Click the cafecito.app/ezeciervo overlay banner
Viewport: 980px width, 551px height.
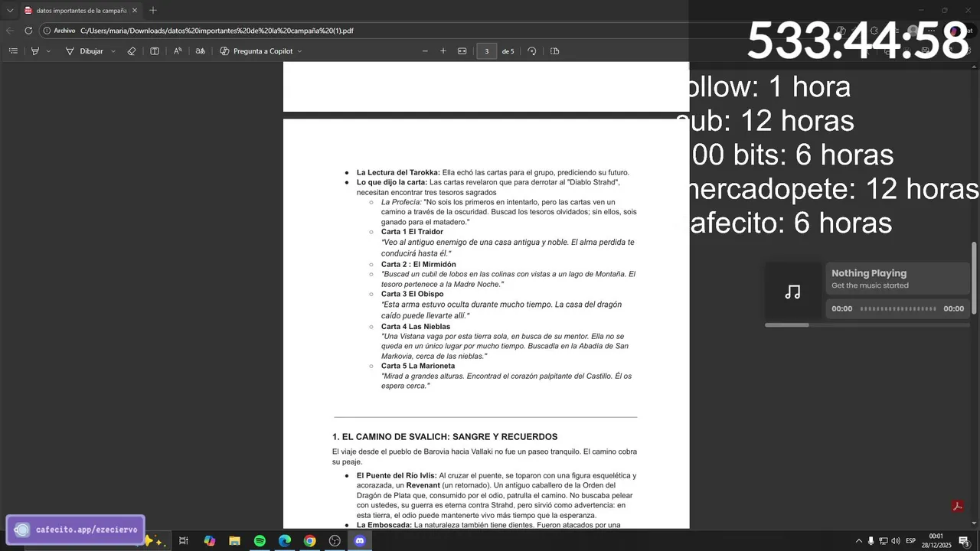pyautogui.click(x=76, y=530)
